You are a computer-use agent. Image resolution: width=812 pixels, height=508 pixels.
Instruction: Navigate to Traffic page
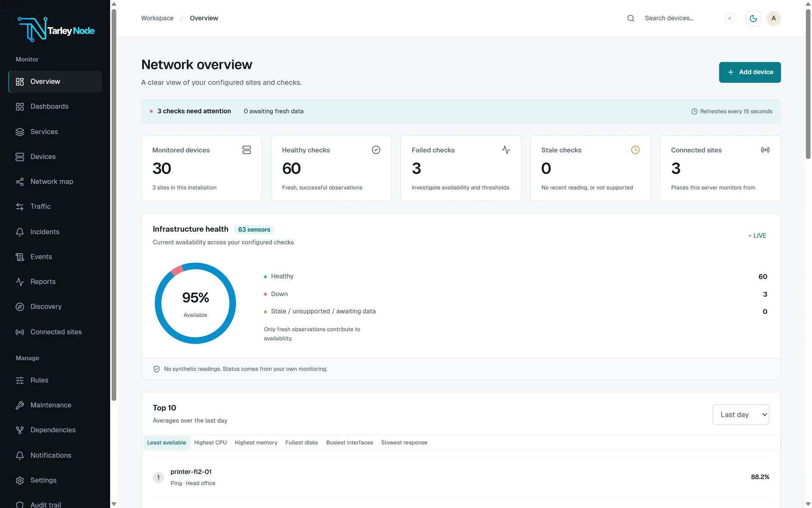coord(55,206)
